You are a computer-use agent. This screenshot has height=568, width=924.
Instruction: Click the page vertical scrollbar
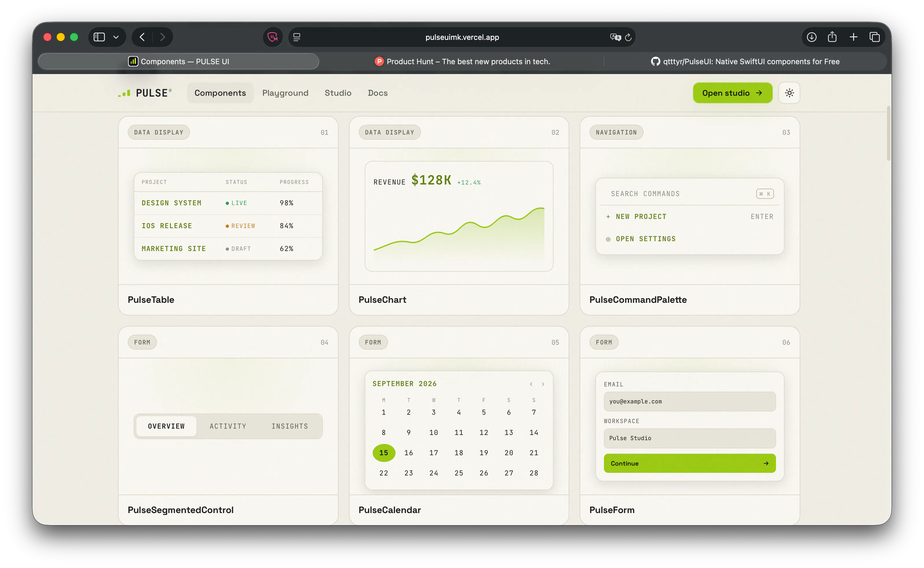(x=888, y=133)
